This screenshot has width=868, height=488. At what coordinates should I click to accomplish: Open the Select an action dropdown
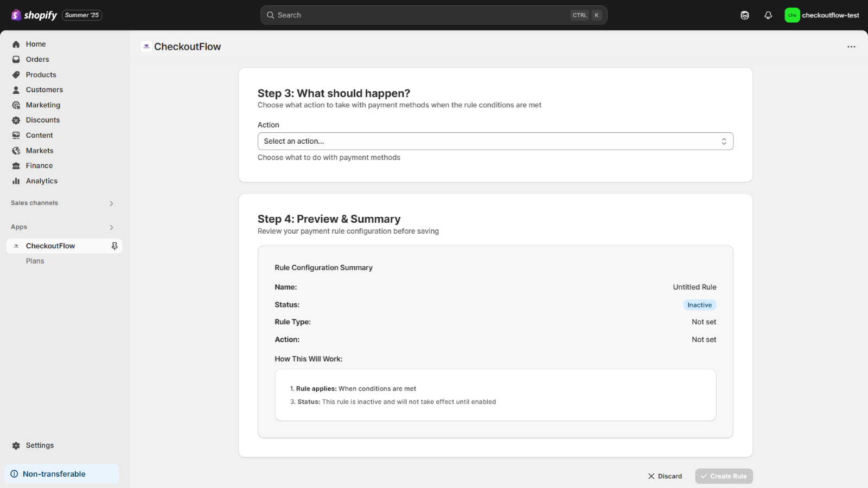[495, 142]
